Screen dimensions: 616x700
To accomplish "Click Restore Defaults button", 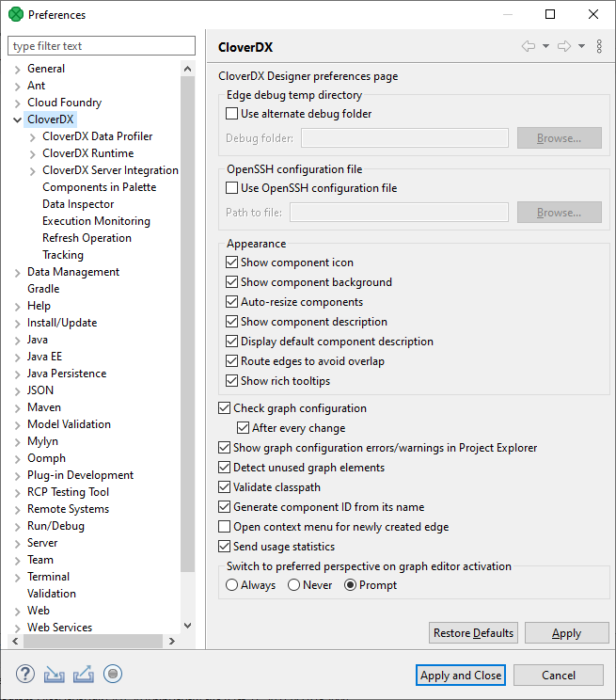I will click(473, 632).
